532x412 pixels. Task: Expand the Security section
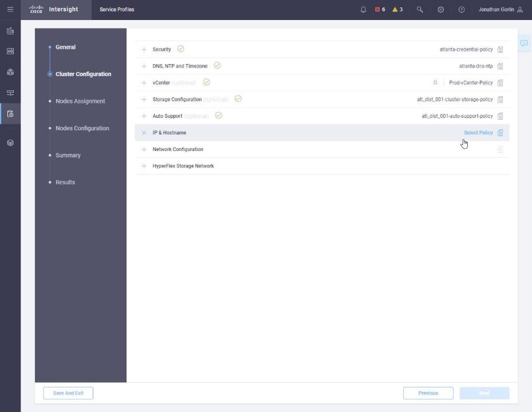pyautogui.click(x=144, y=50)
